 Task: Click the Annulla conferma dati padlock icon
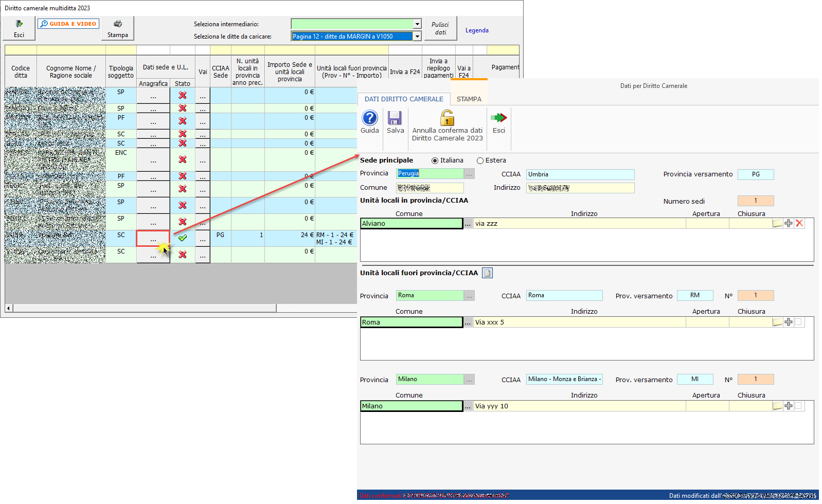tap(447, 118)
